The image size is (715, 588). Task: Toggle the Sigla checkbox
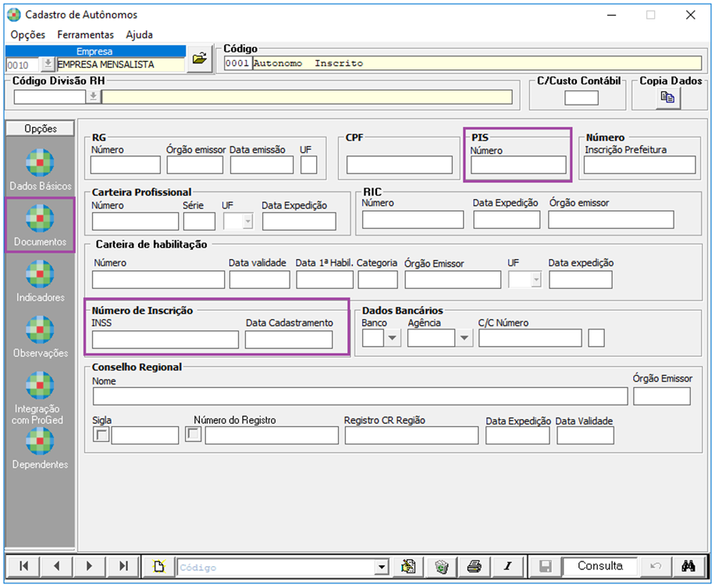tap(101, 435)
